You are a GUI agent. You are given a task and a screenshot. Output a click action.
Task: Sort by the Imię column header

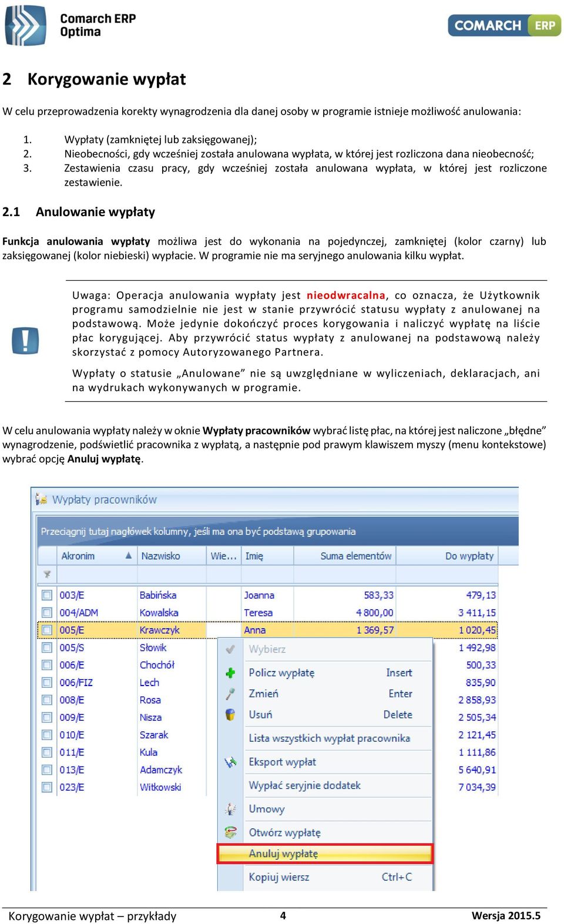267,556
